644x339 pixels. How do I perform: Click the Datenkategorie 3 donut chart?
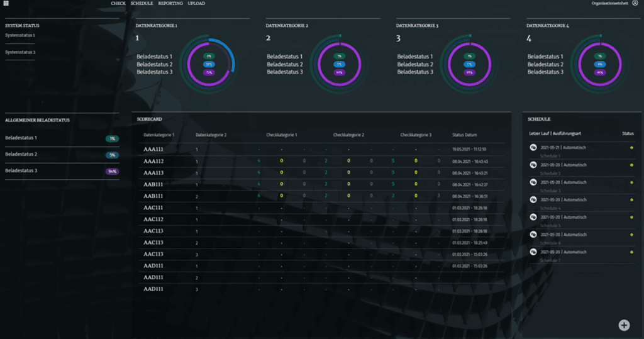click(469, 64)
